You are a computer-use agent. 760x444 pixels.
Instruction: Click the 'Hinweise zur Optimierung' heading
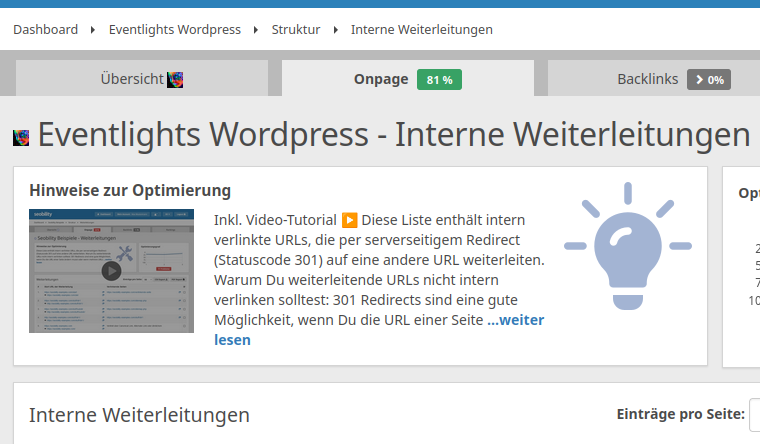[x=130, y=190]
